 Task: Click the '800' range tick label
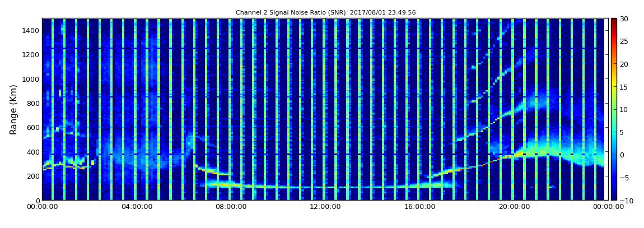[33, 103]
